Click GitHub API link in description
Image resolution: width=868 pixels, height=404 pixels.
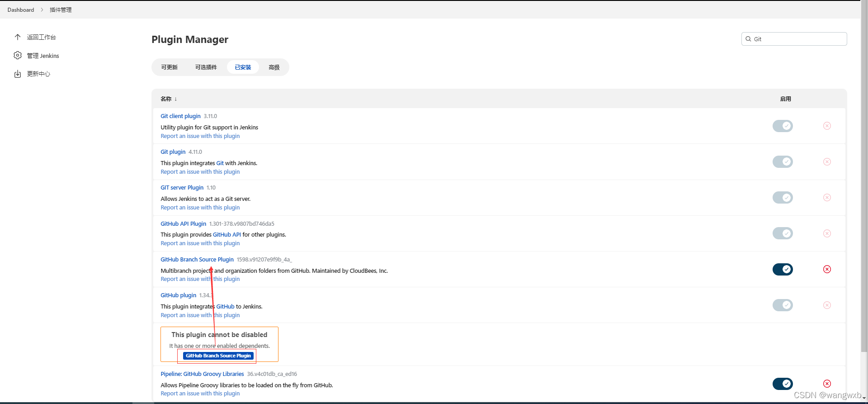pos(227,235)
